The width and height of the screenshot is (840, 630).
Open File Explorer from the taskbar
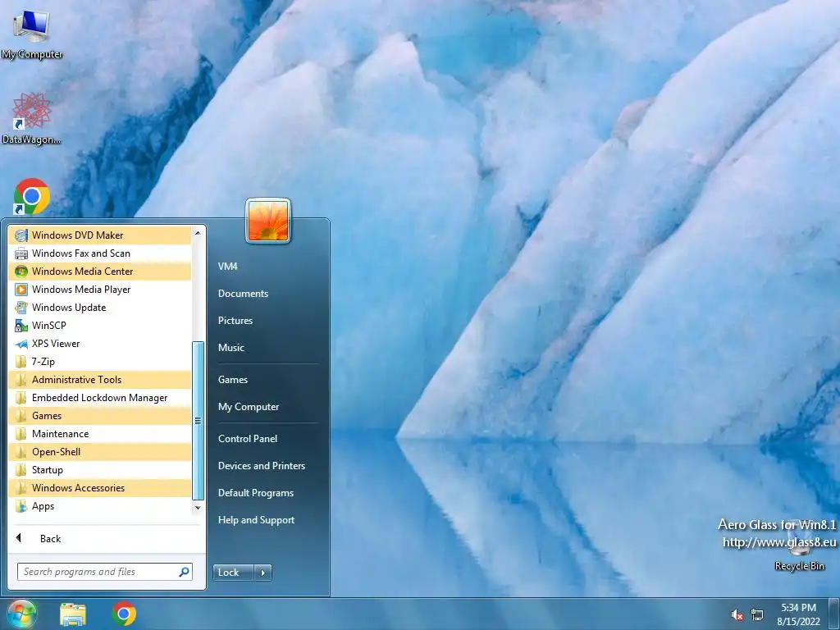pos(73,614)
